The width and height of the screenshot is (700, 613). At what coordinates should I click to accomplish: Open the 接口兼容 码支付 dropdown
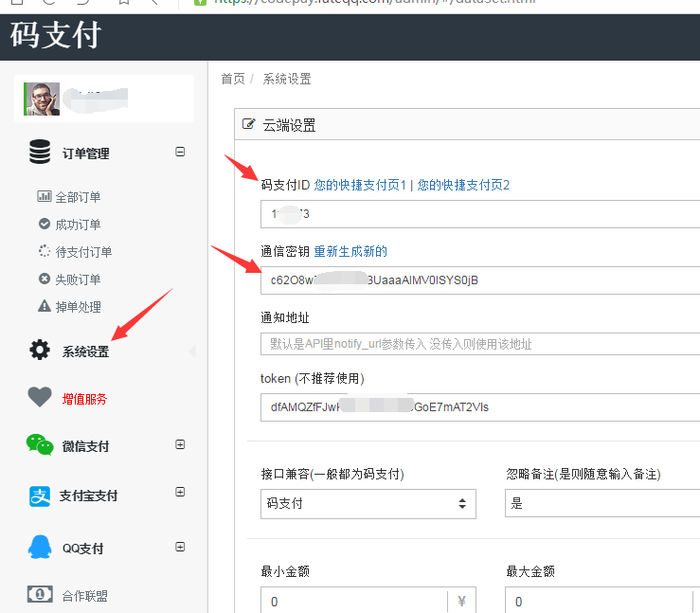(368, 504)
